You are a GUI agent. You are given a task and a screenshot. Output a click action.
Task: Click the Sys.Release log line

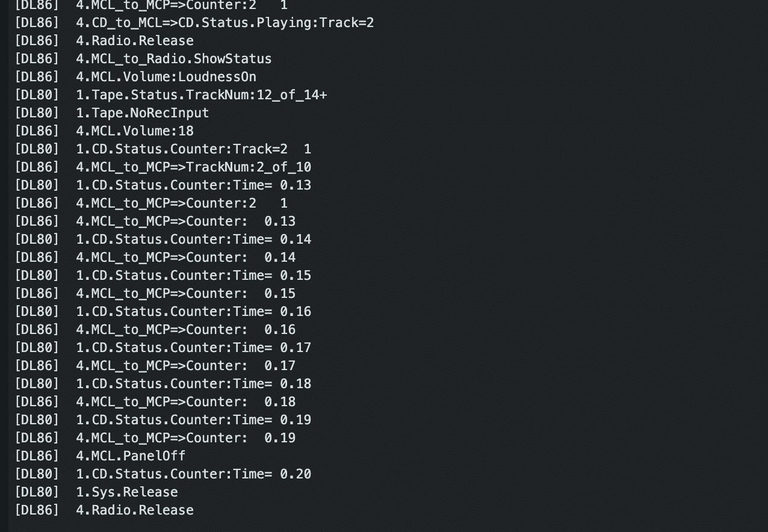click(x=96, y=492)
